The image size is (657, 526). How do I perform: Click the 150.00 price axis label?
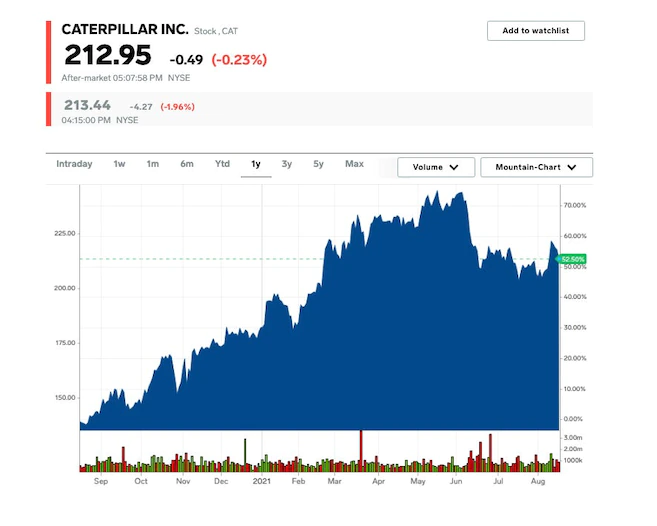click(x=65, y=397)
